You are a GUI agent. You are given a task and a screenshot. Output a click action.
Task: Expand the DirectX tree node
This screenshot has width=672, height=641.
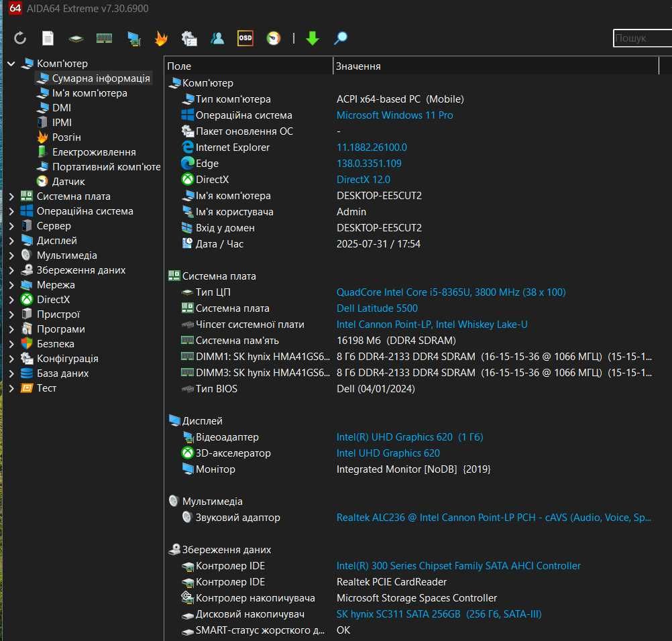click(11, 300)
